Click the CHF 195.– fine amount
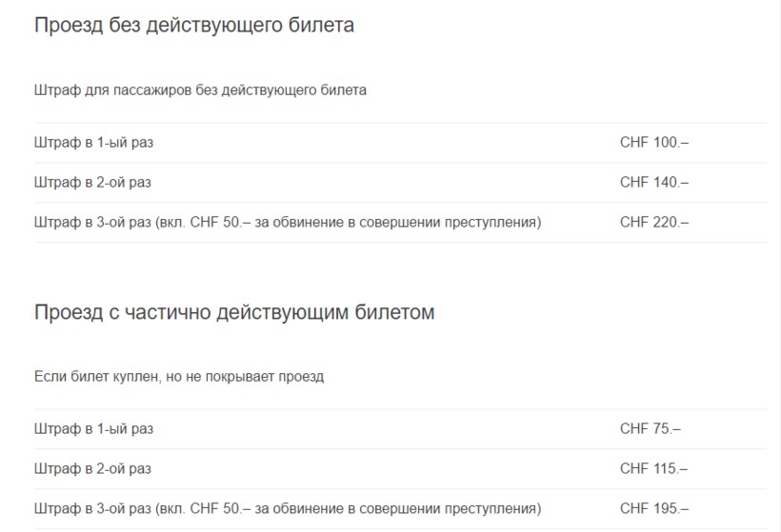Image resolution: width=781 pixels, height=532 pixels. (x=653, y=509)
